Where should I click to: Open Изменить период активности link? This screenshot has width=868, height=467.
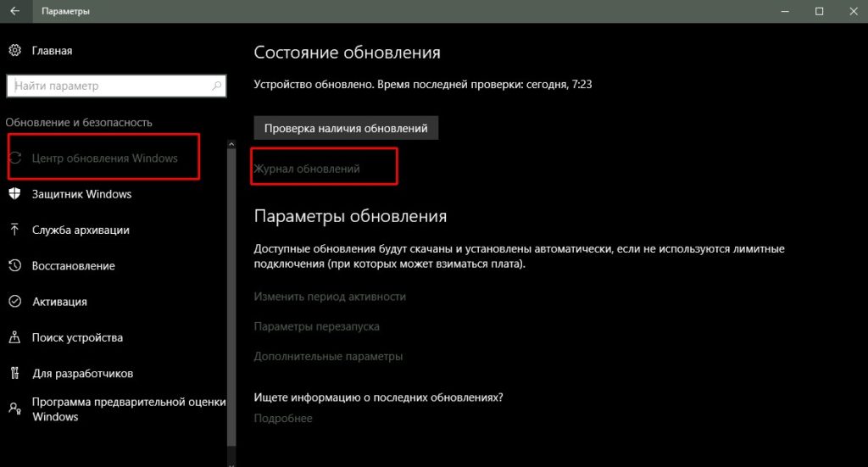(330, 297)
